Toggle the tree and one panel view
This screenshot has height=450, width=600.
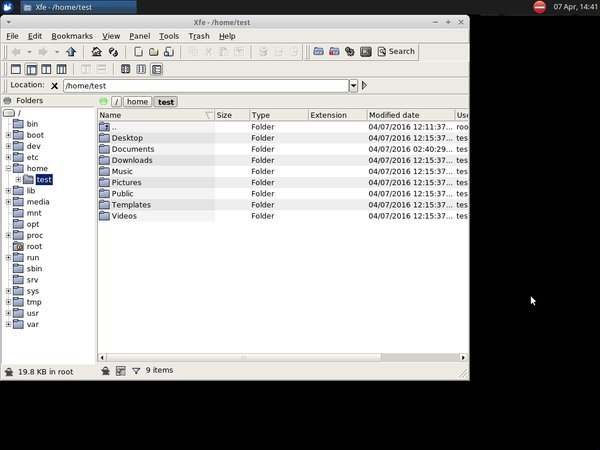(31, 69)
